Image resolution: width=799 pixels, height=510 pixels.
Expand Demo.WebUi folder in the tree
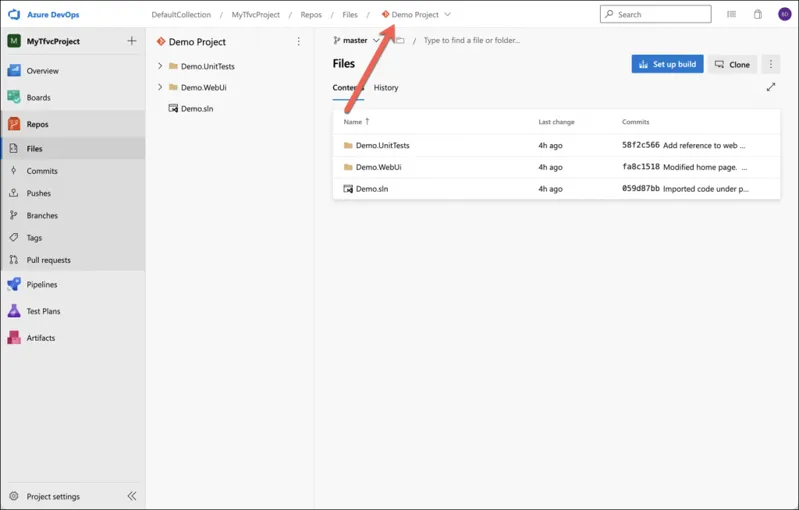pos(160,87)
